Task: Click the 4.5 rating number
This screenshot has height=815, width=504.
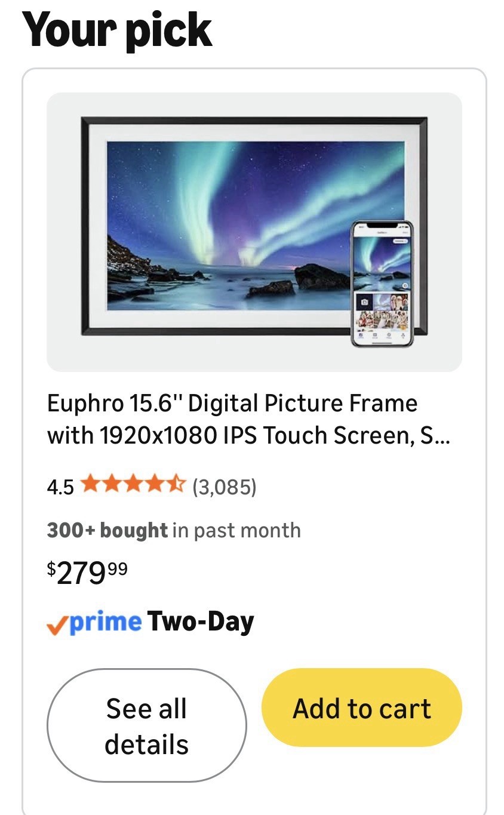Action: coord(60,487)
